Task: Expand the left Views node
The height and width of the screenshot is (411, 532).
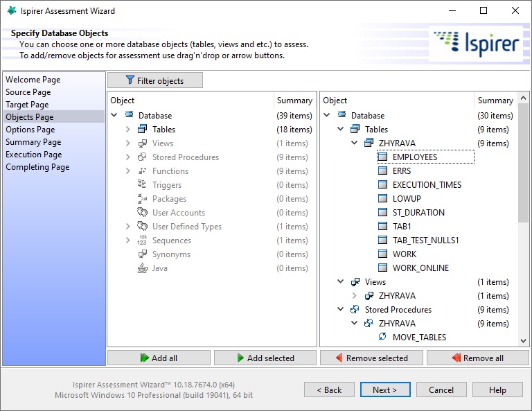Action: [128, 143]
